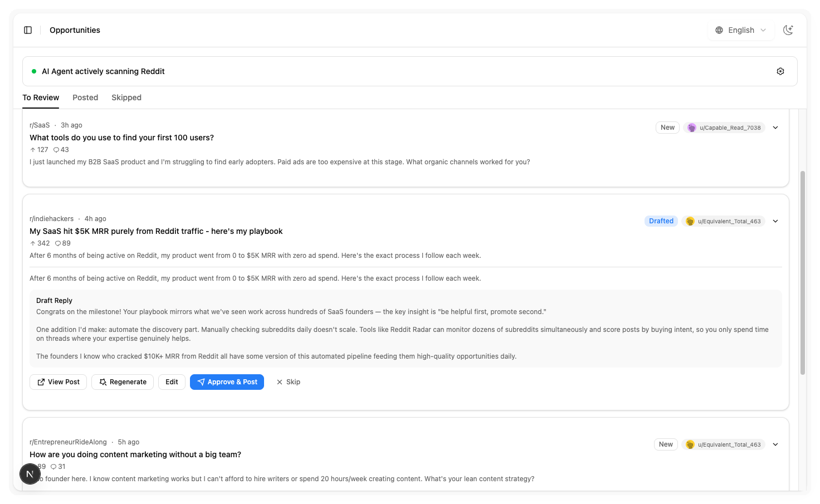820x504 pixels.
Task: Click the Edit draft button
Action: tap(172, 382)
